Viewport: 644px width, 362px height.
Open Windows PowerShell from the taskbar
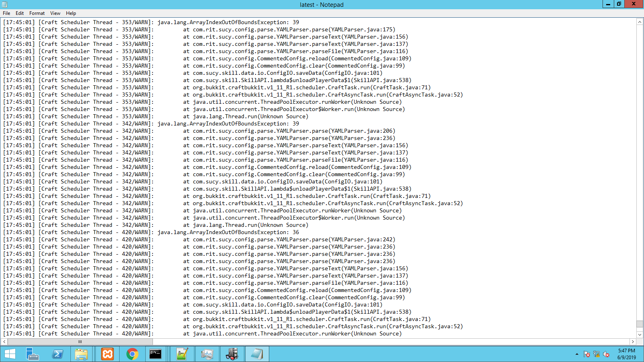(x=58, y=354)
